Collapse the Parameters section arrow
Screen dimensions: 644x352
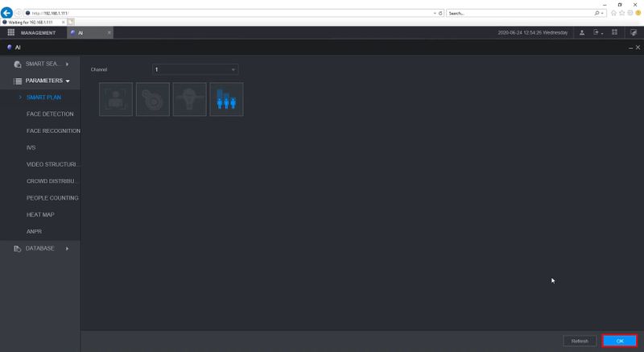tap(68, 81)
